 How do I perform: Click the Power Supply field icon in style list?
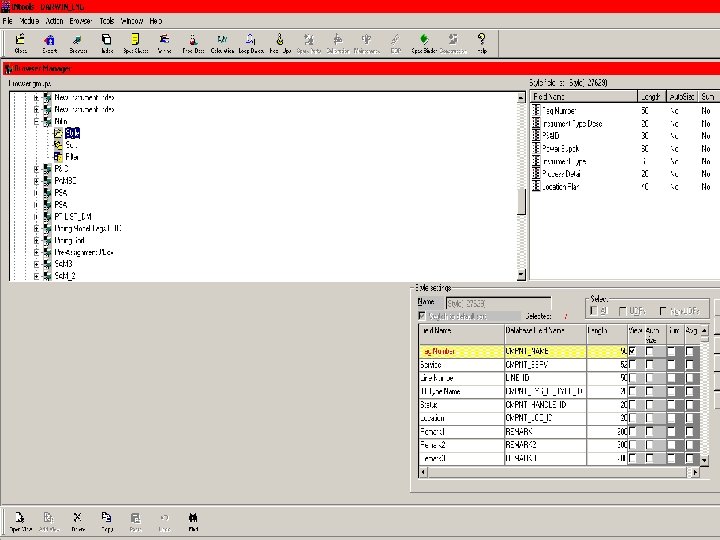pyautogui.click(x=536, y=148)
